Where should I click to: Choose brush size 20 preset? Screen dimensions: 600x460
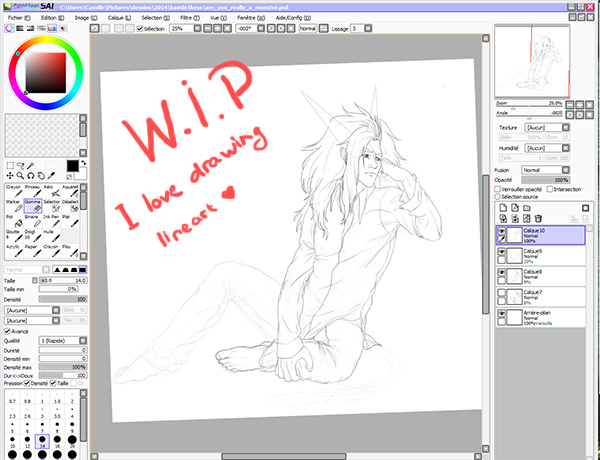(x=72, y=441)
